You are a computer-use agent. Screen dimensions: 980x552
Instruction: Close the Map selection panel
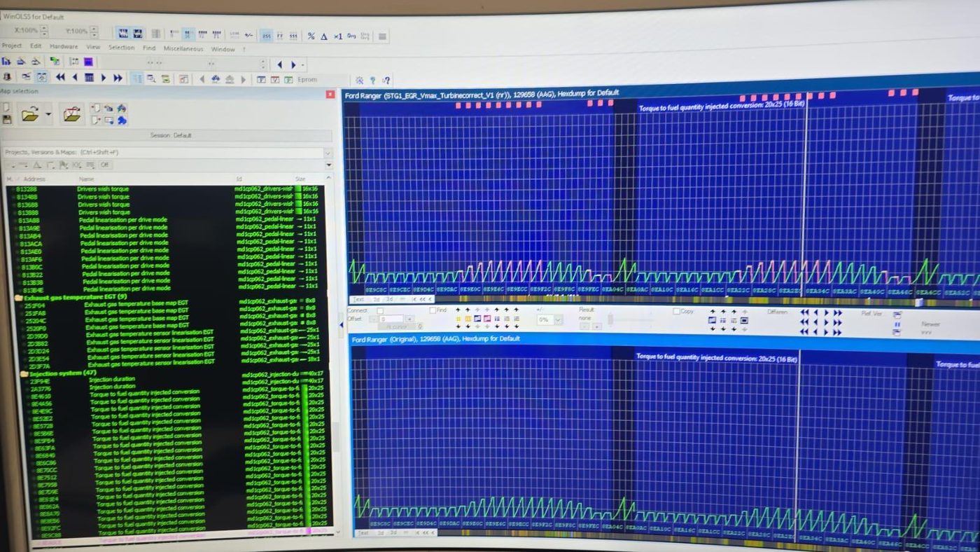330,94
